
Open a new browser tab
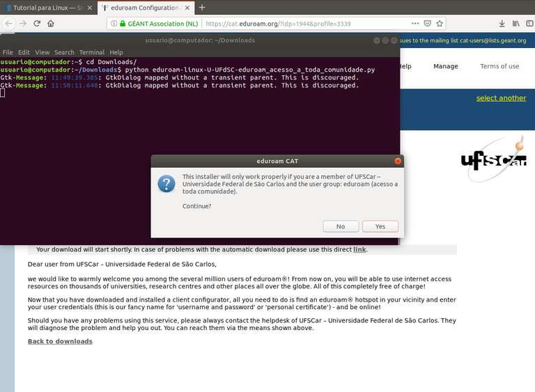[x=202, y=8]
